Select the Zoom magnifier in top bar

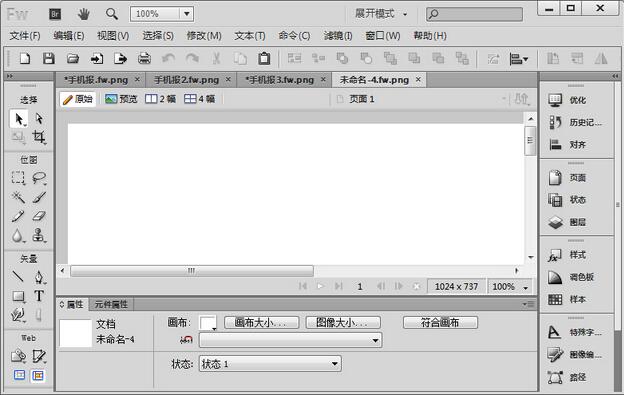[111, 14]
